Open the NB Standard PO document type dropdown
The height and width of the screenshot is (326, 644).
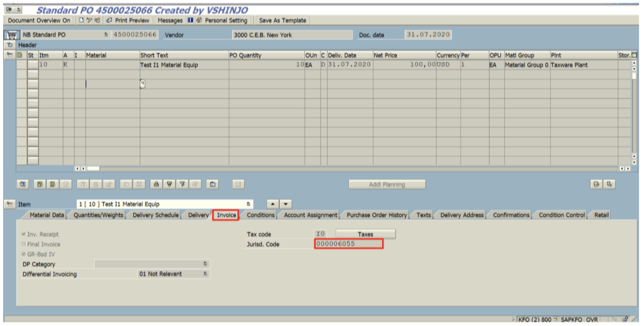106,35
